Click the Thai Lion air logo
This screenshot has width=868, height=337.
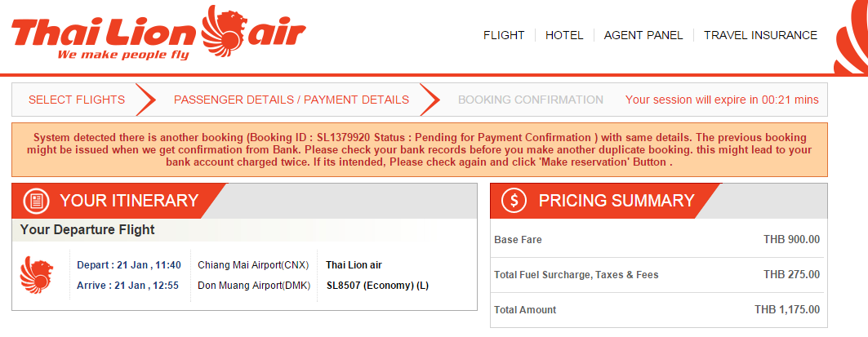[158, 33]
